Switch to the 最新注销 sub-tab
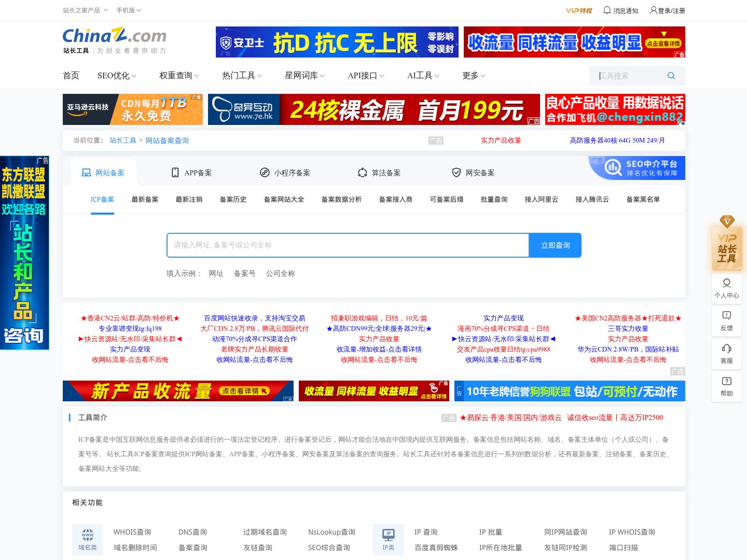Screen dimensions: 747x560 pos(189,200)
